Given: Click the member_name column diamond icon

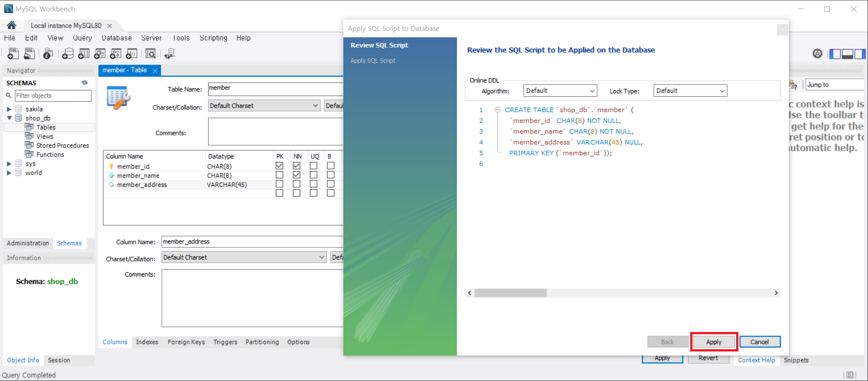Looking at the screenshot, I should pos(111,175).
